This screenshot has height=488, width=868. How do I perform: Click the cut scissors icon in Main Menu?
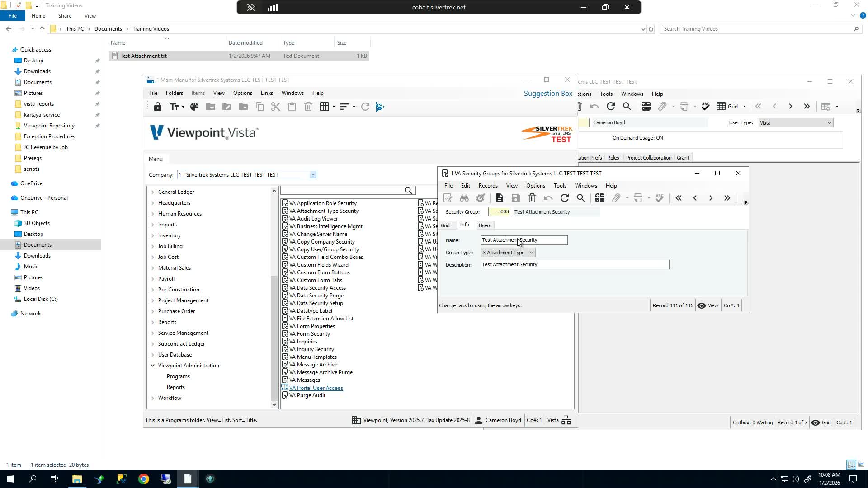(276, 107)
